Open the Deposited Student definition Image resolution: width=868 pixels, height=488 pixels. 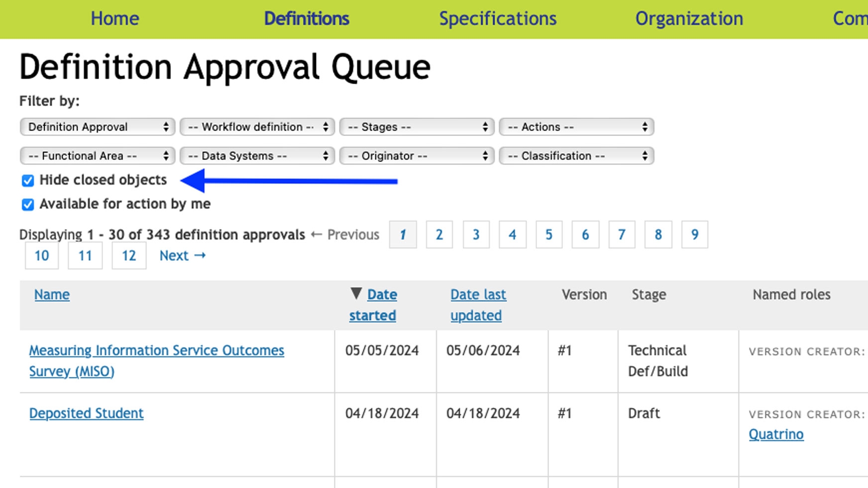86,413
